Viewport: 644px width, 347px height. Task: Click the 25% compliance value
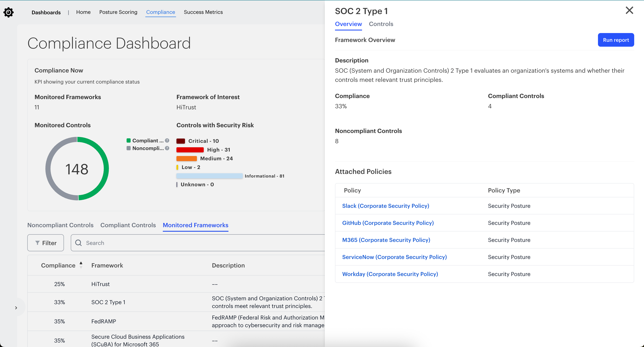tap(59, 284)
